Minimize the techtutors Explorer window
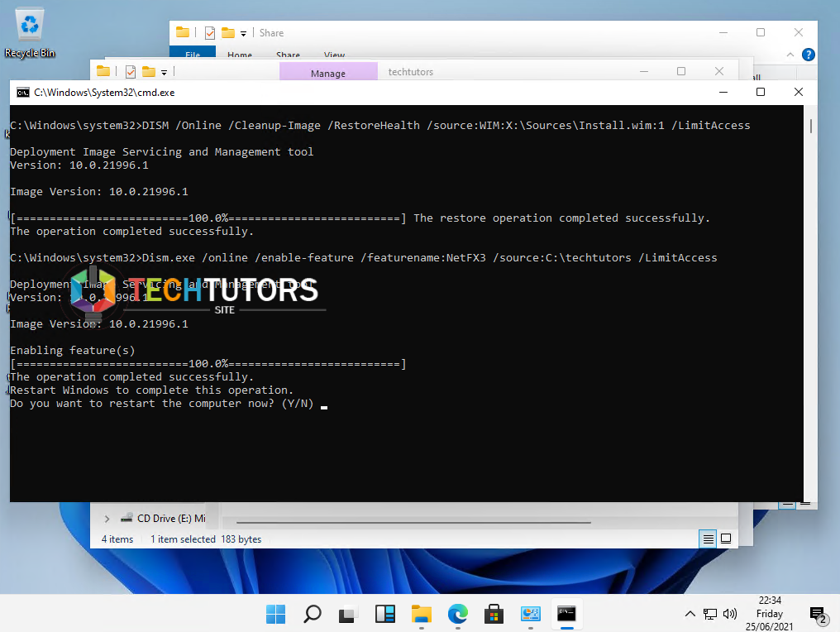This screenshot has height=632, width=840. 644,71
